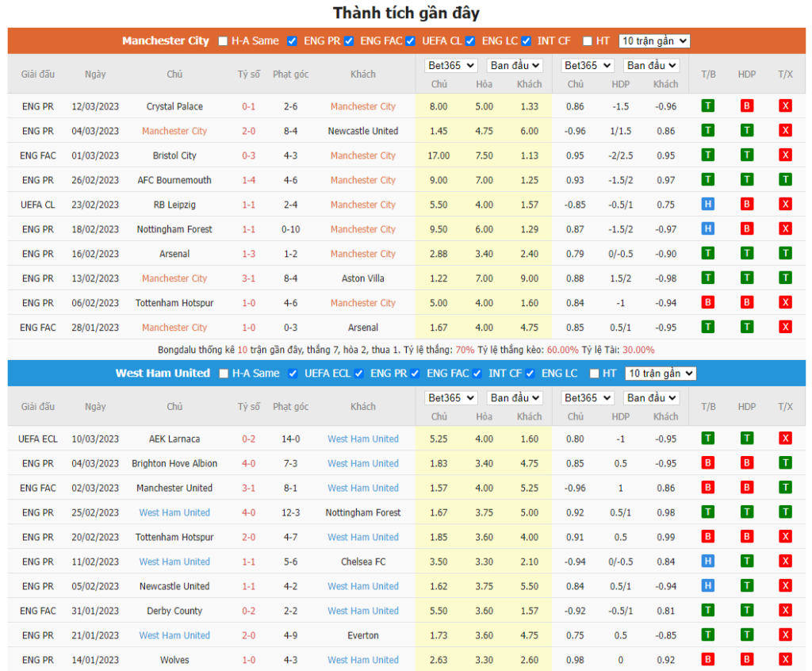Click red X badge in Everton row

[x=785, y=635]
